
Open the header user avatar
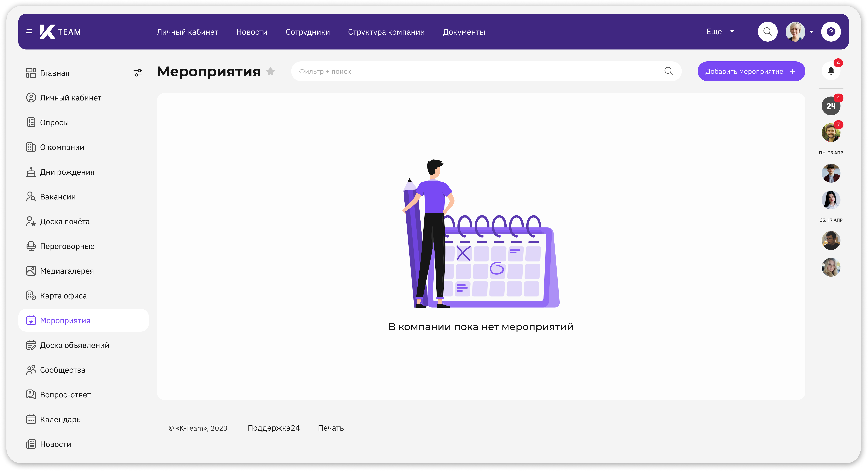tap(795, 32)
